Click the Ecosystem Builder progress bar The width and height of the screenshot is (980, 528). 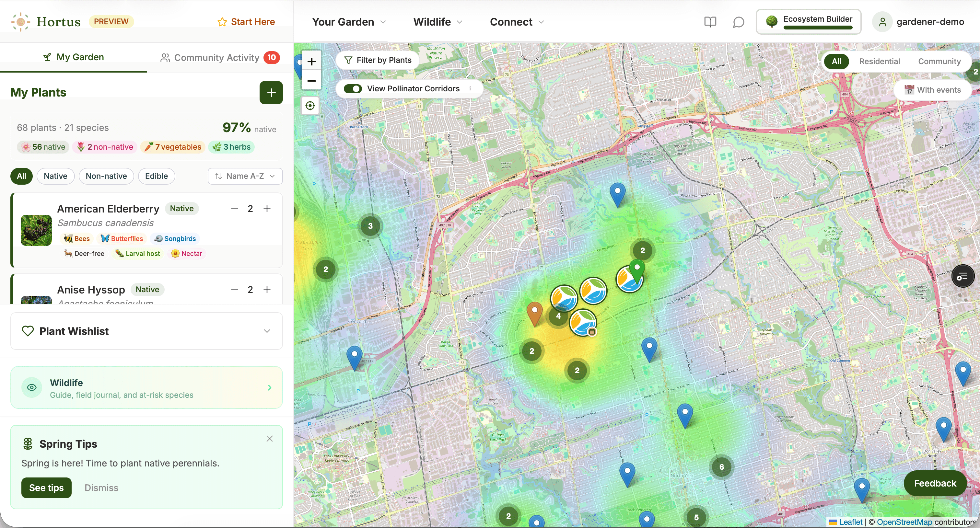coord(818,27)
